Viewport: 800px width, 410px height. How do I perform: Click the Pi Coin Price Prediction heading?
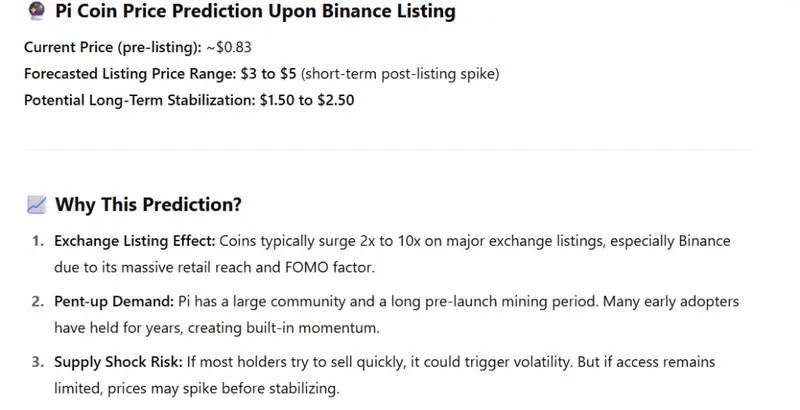[255, 11]
